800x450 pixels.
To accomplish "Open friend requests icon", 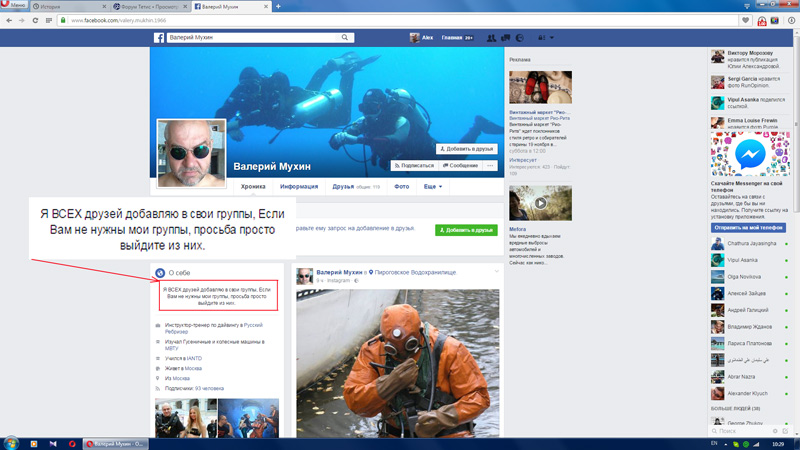I will pyautogui.click(x=491, y=38).
